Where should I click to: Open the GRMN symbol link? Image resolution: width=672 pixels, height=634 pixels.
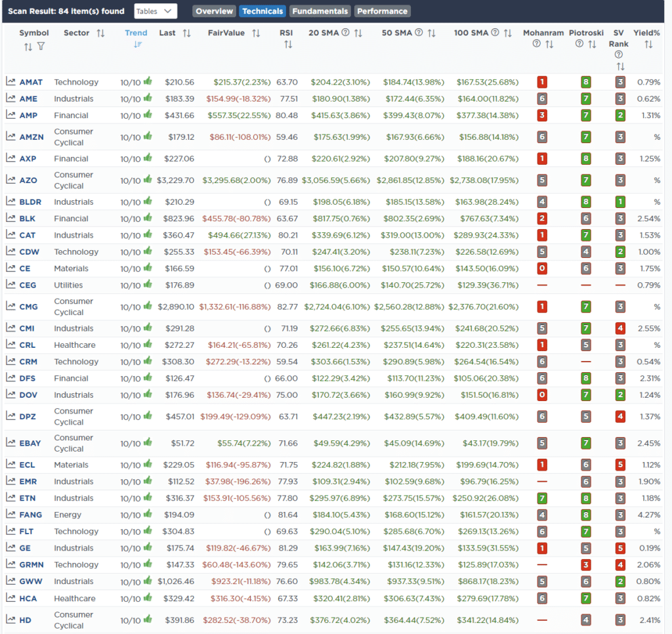(31, 565)
